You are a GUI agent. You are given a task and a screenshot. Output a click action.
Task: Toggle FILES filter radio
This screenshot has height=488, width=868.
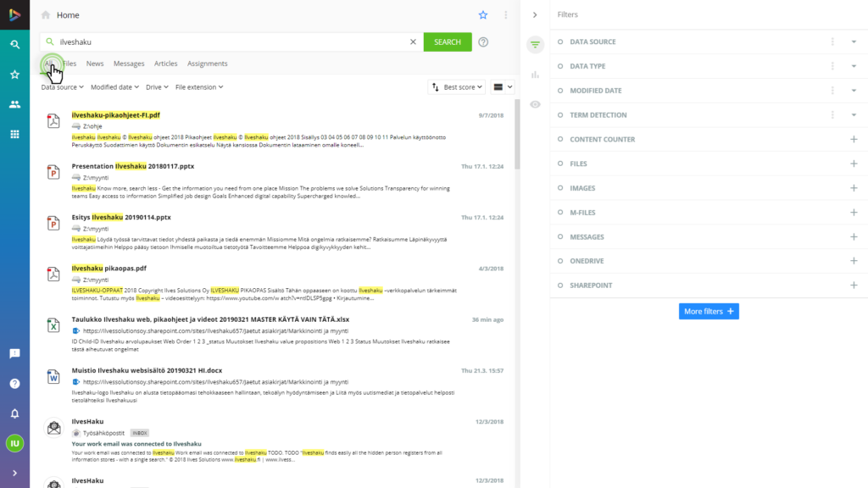pyautogui.click(x=560, y=164)
